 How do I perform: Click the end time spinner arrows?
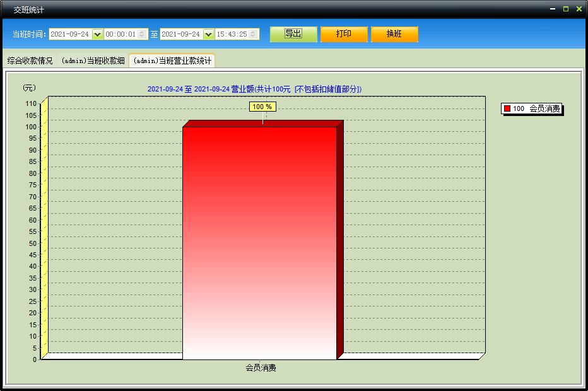pos(253,34)
